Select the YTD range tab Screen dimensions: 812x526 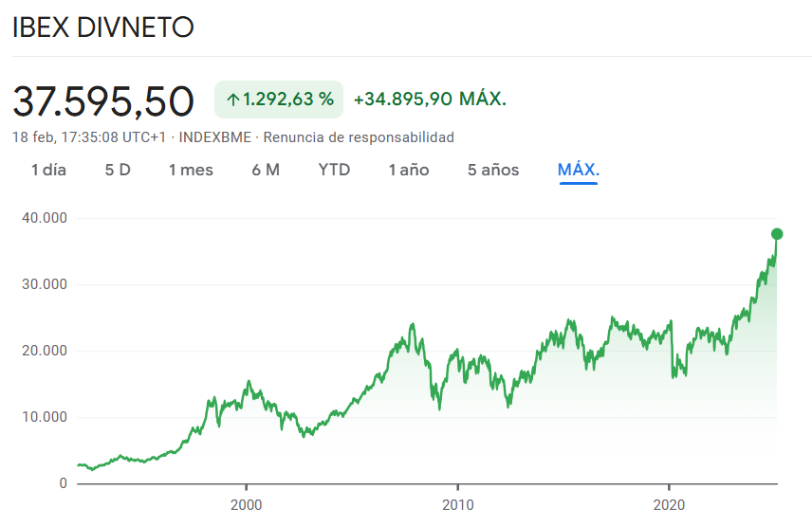pos(334,170)
